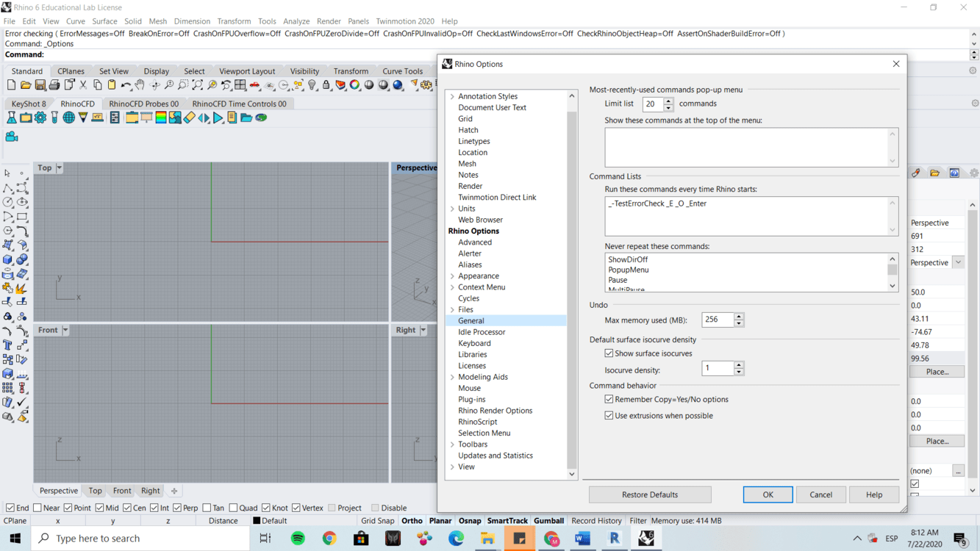Expand the Toolbars options node
This screenshot has width=980, height=551.
pyautogui.click(x=452, y=444)
